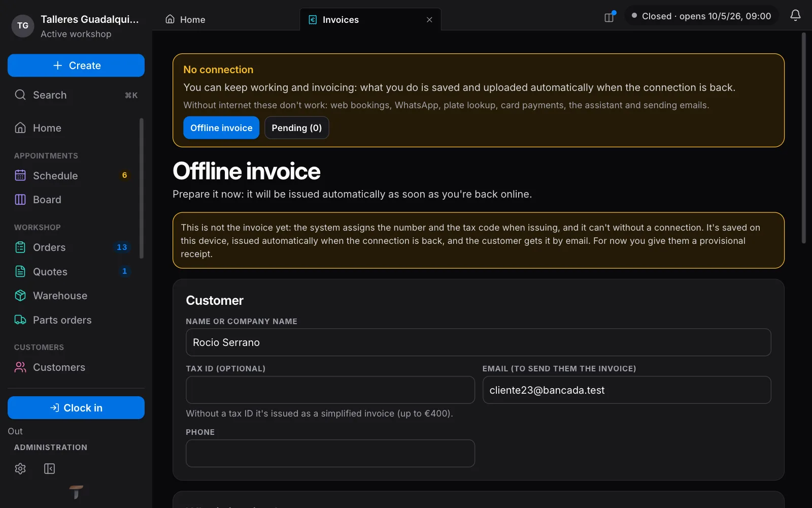Click the Quotes count badge 1

pos(124,271)
